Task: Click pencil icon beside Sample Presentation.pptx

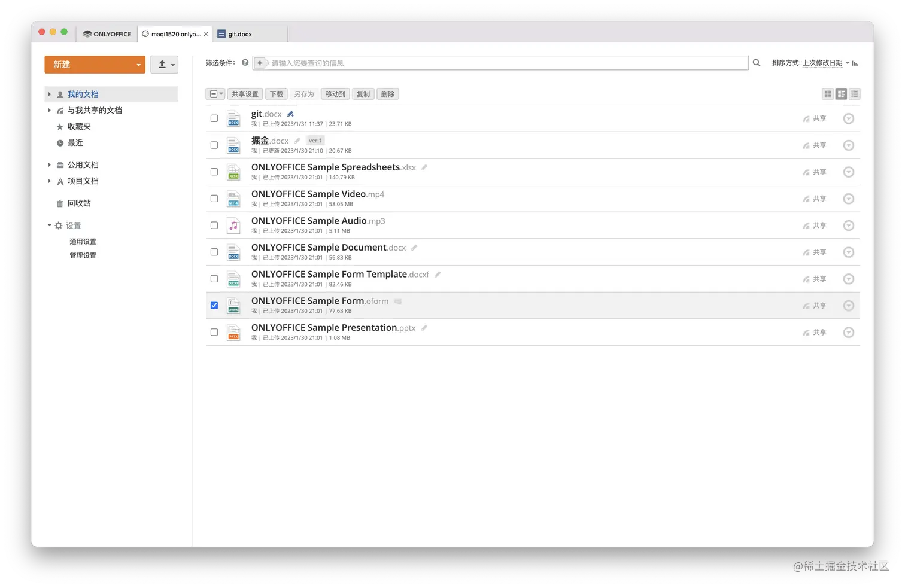Action: [424, 328]
